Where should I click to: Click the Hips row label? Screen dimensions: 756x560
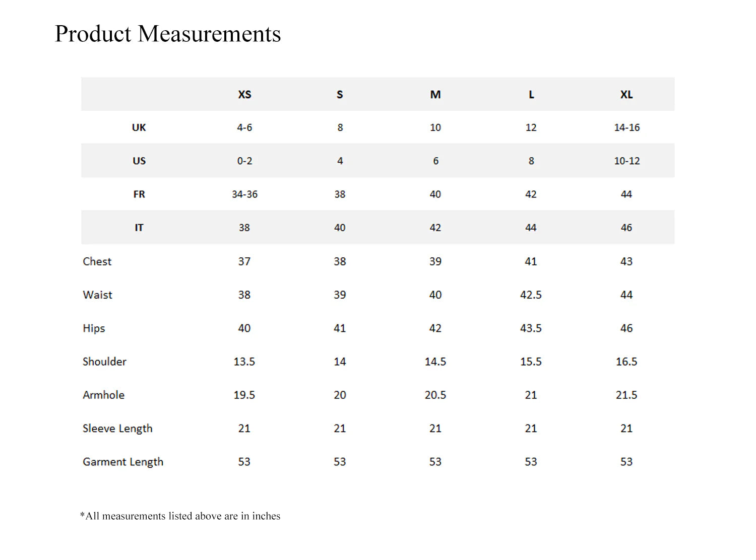94,328
